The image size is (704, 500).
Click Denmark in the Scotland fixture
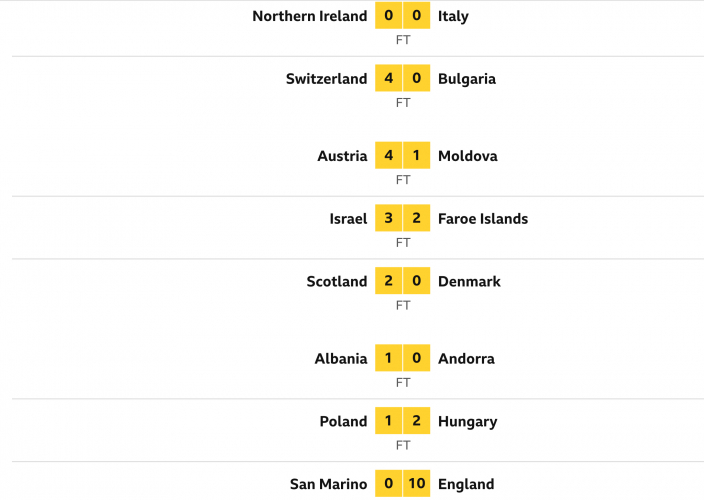pos(469,282)
